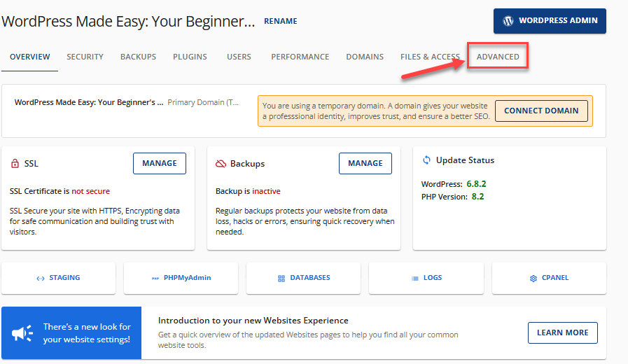Open the Staging tool

(x=58, y=278)
